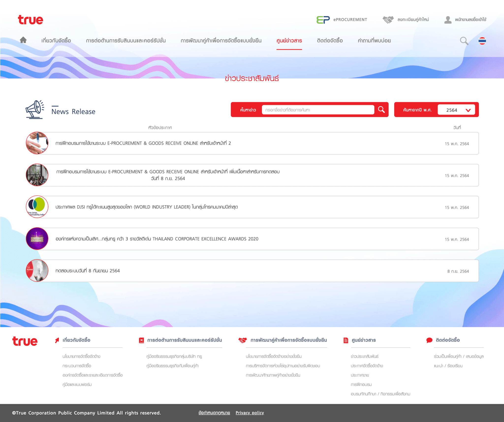504x422 pixels.
Task: Open Privacy policy link in footer
Action: [x=250, y=413]
